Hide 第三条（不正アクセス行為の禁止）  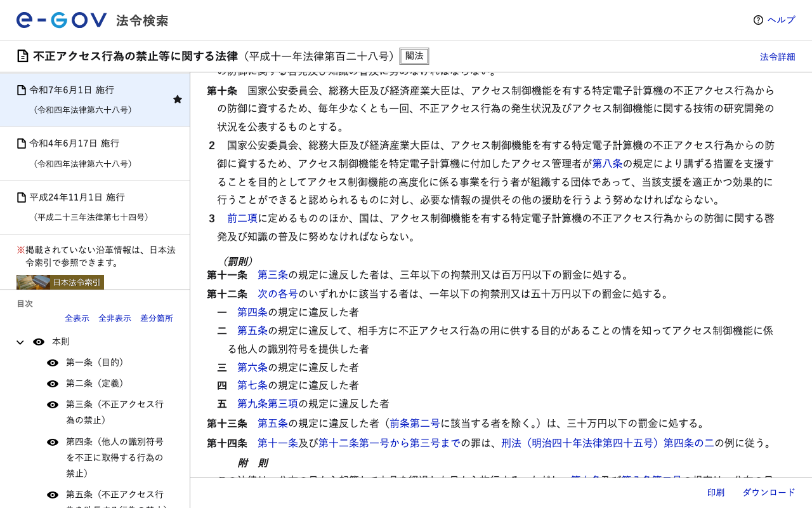[x=53, y=404]
